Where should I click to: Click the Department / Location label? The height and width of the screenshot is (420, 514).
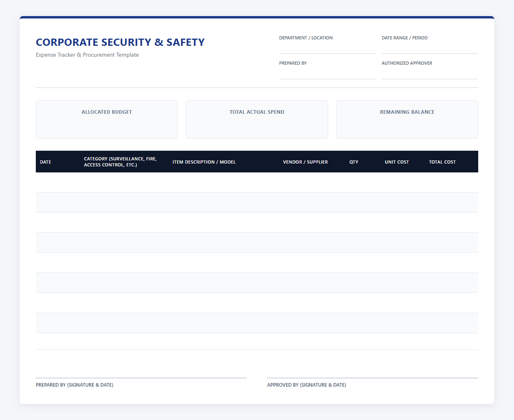(x=306, y=38)
